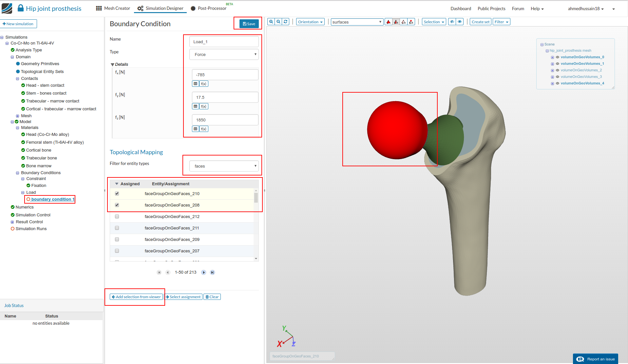Viewport: 628px width, 364px height.
Task: Go to next page of entity list
Action: click(203, 272)
